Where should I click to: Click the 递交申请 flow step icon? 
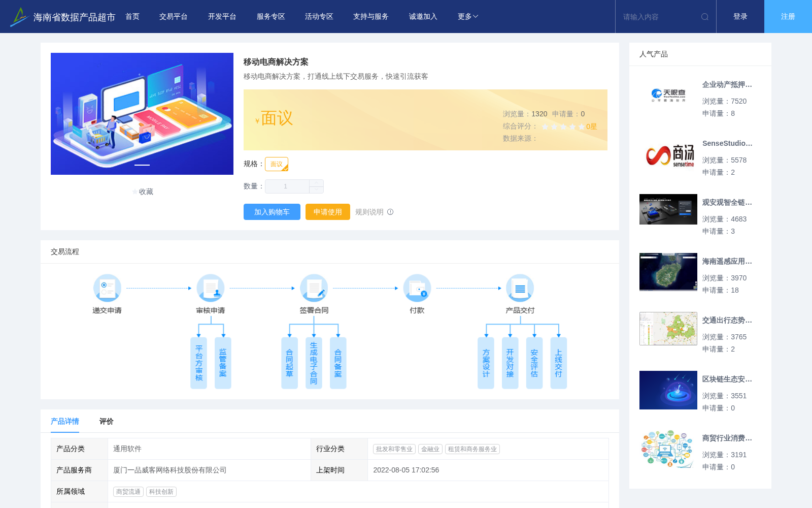tap(107, 288)
